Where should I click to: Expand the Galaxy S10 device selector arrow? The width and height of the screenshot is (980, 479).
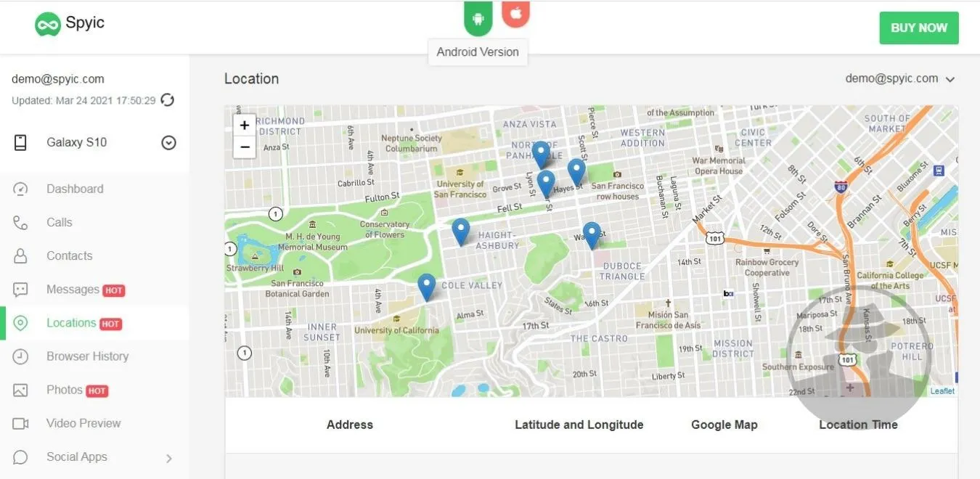pos(168,143)
